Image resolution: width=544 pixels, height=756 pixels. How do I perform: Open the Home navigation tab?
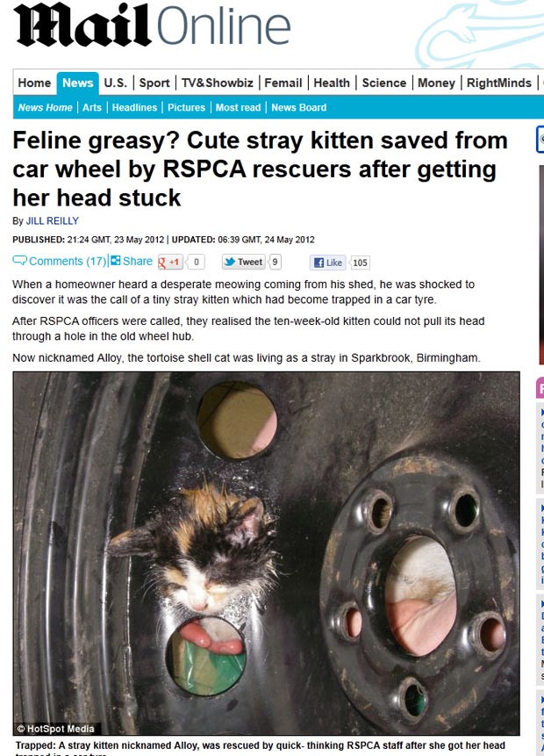coord(34,83)
